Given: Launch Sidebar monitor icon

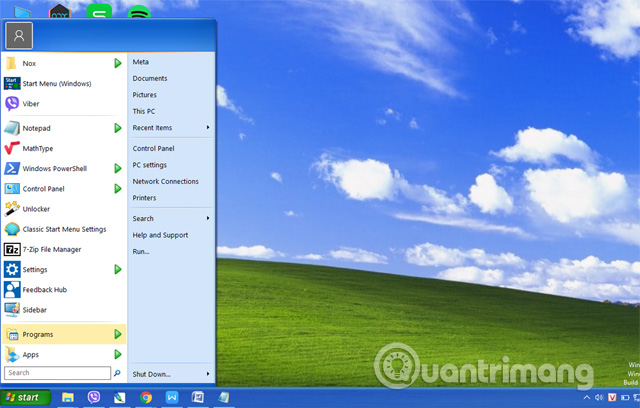Looking at the screenshot, I should 12,310.
